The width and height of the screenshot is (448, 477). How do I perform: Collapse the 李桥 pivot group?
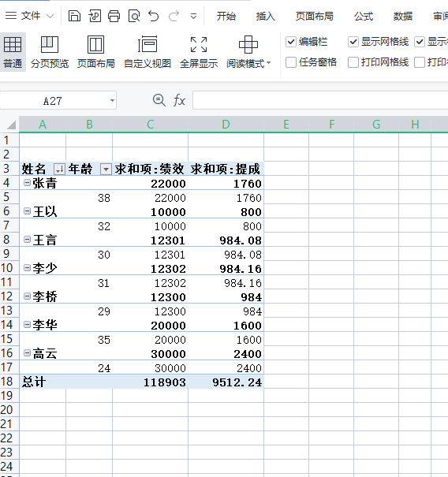pos(27,296)
